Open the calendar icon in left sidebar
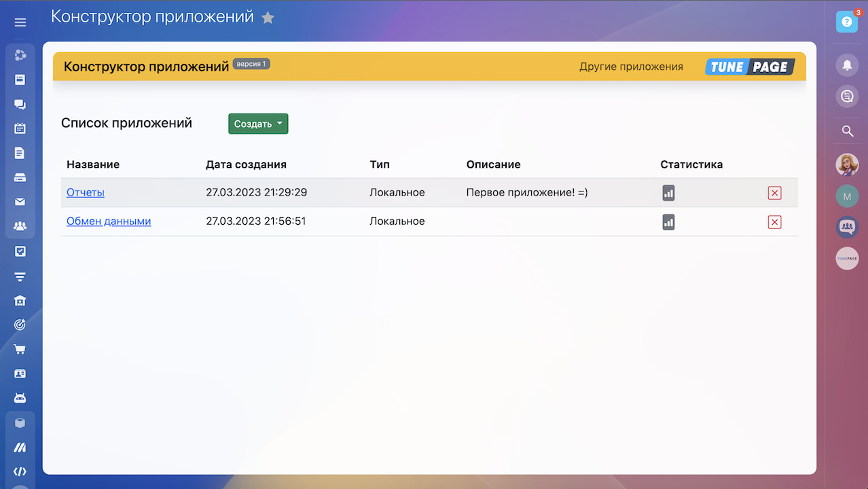This screenshot has width=868, height=489. point(20,128)
